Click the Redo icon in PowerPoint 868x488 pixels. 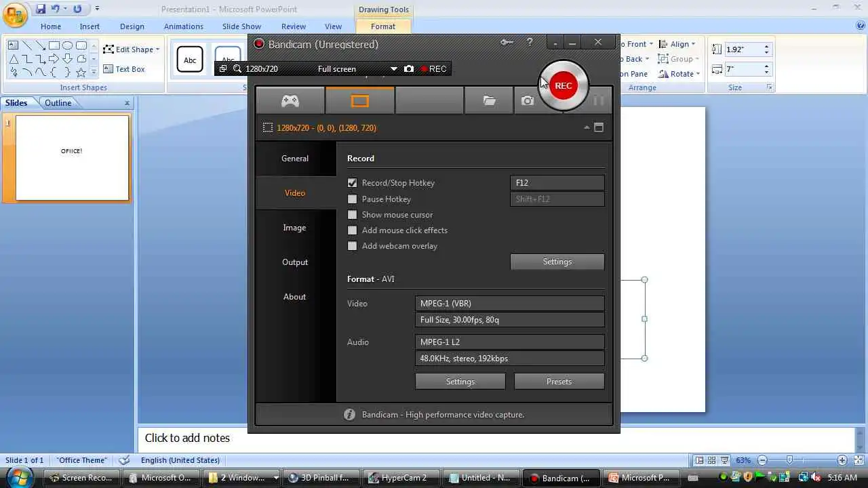click(x=77, y=9)
